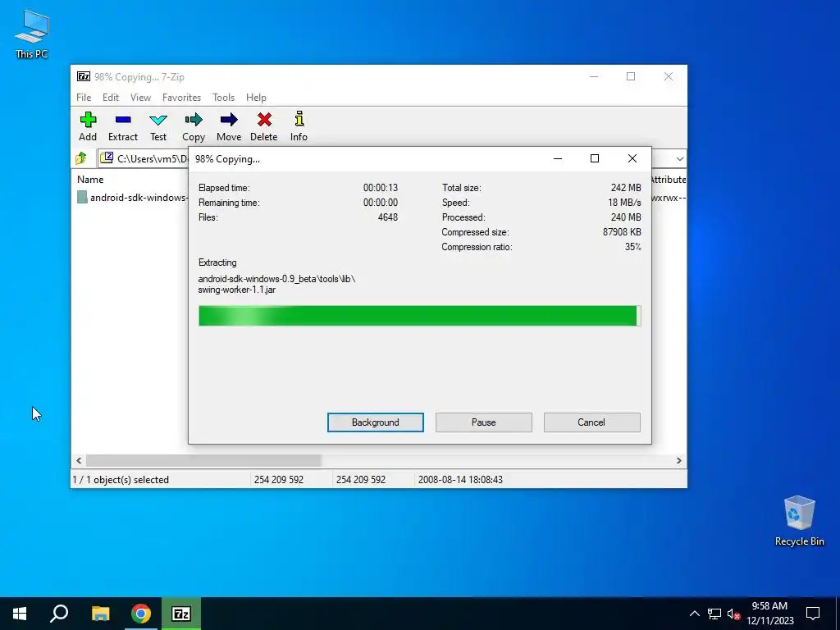Click the extracting file name swing-worker-1.1.jar

[237, 290]
